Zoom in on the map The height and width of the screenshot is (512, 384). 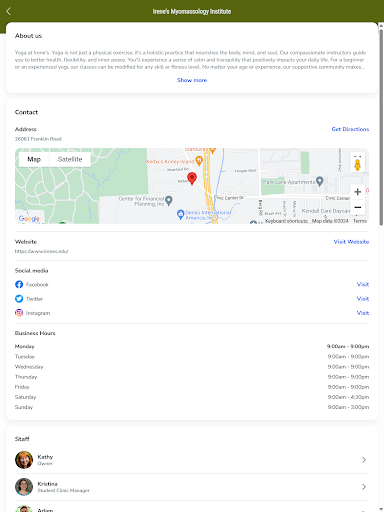(357, 192)
